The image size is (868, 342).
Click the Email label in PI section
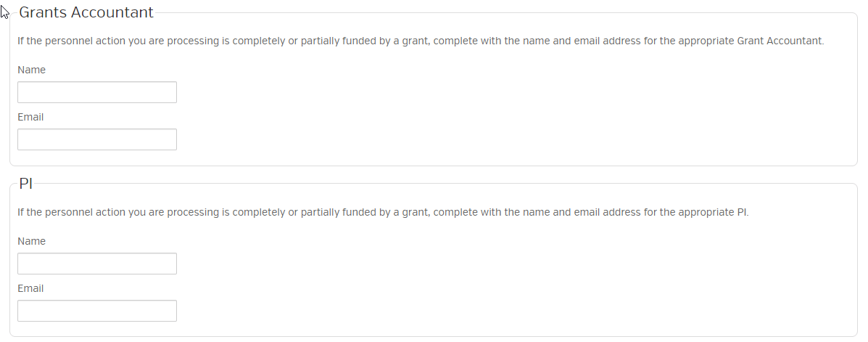(x=30, y=288)
